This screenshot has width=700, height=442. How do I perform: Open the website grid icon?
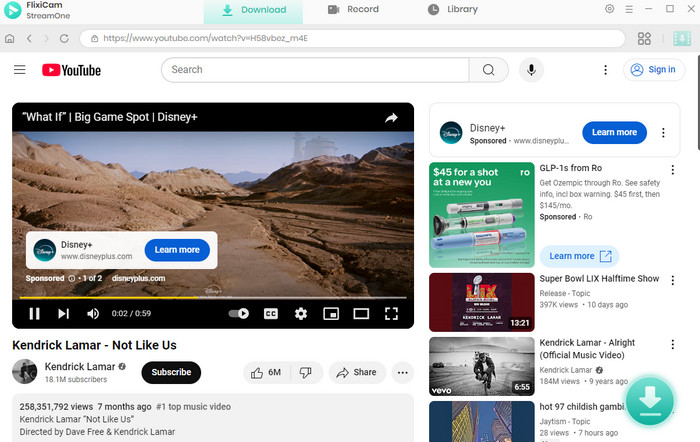pos(644,38)
